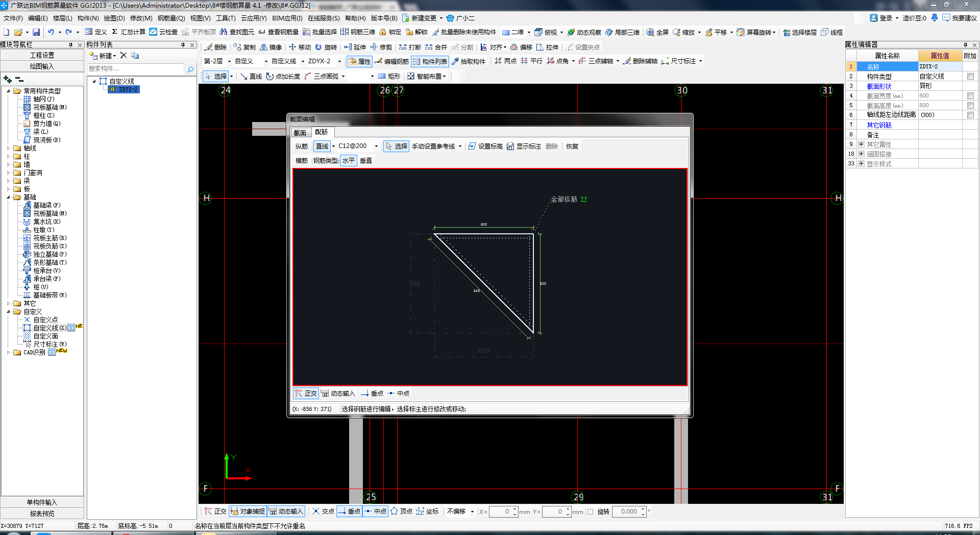Screen dimensions: 980x535
Task: Open the 自定义线 type dropdown
Action: tap(303, 61)
